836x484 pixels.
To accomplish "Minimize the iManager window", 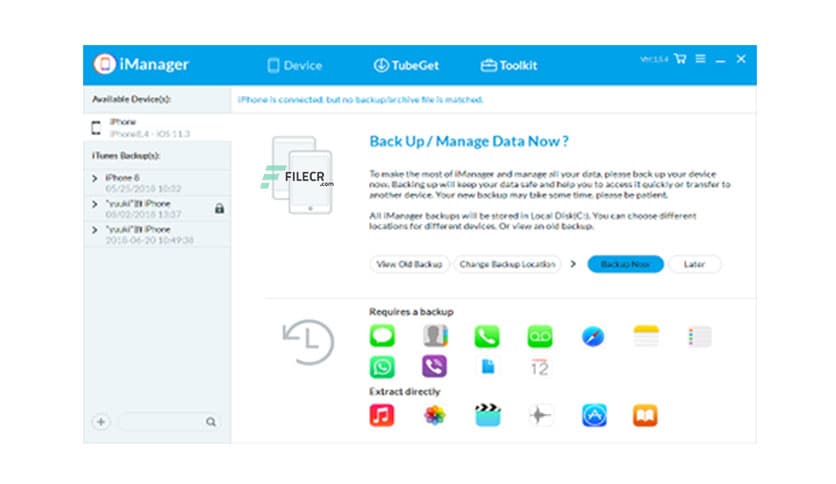I will pyautogui.click(x=720, y=59).
